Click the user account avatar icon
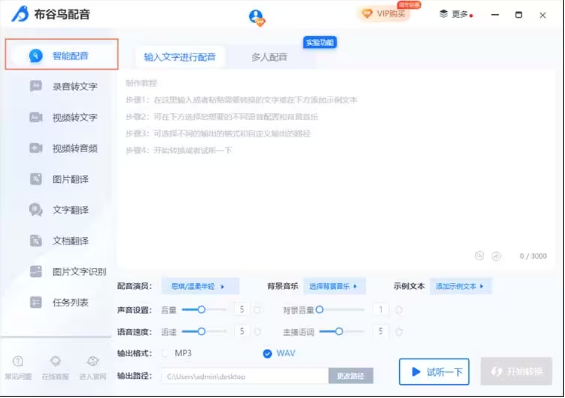The image size is (565, 398). point(257,17)
